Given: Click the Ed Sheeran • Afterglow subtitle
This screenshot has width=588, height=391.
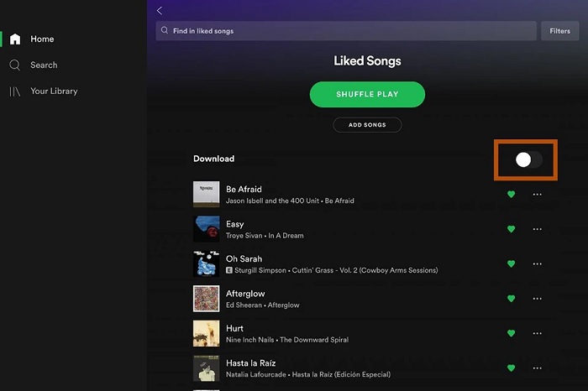Looking at the screenshot, I should click(262, 305).
